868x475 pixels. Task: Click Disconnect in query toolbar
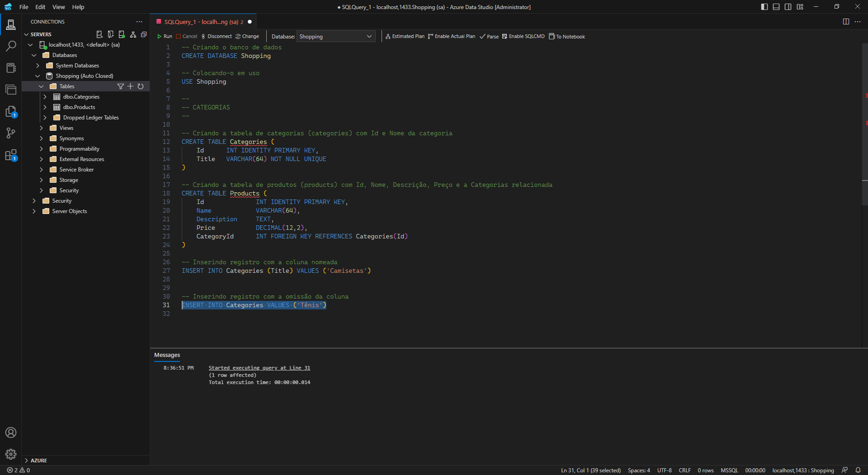pos(217,37)
